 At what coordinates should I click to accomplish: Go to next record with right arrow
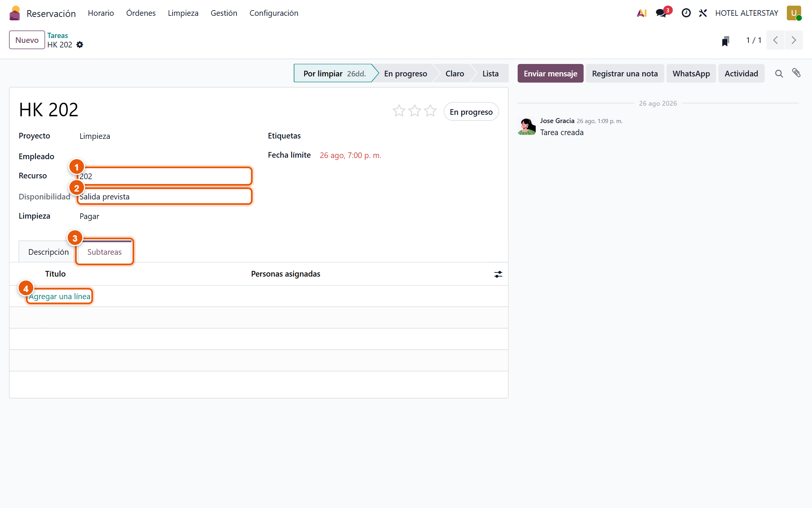(794, 40)
